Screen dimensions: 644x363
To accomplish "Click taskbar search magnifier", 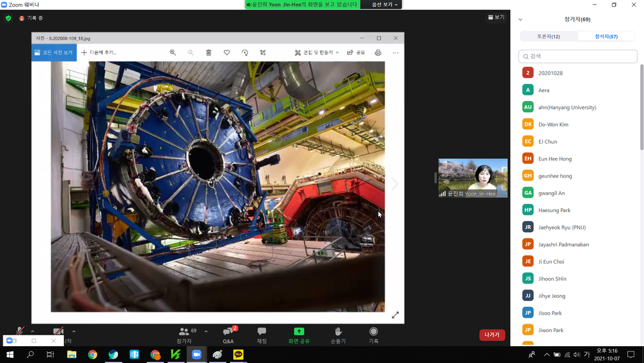I will (x=30, y=355).
